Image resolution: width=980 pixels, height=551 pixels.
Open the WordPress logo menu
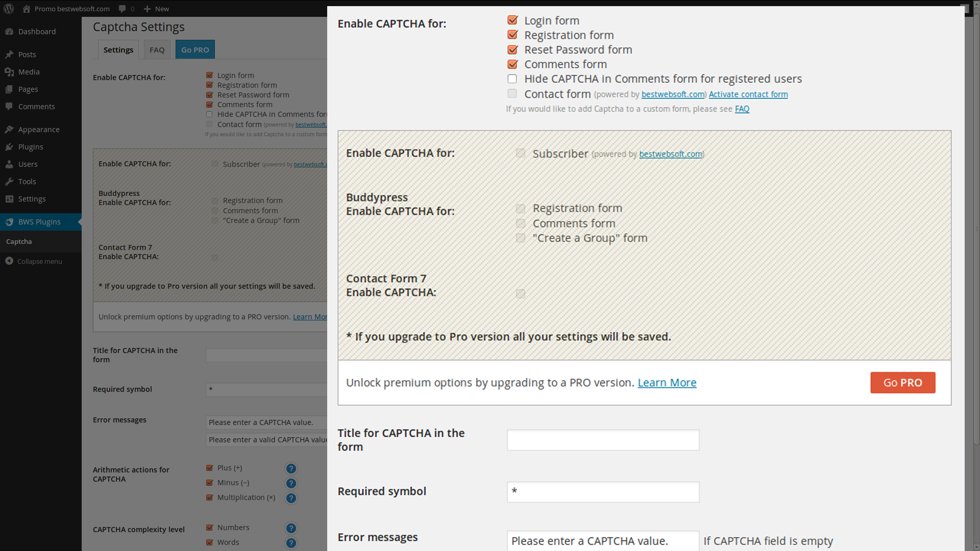point(9,9)
